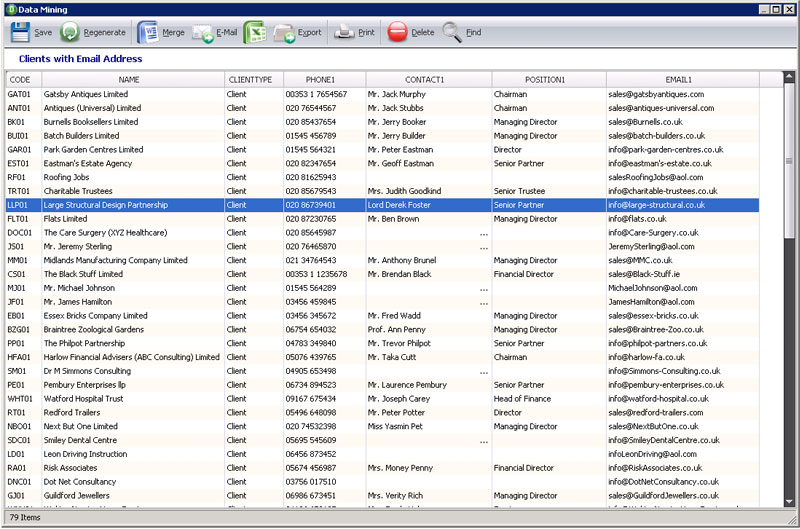Sort by the CONTACT1 column header
800x529 pixels.
point(429,80)
